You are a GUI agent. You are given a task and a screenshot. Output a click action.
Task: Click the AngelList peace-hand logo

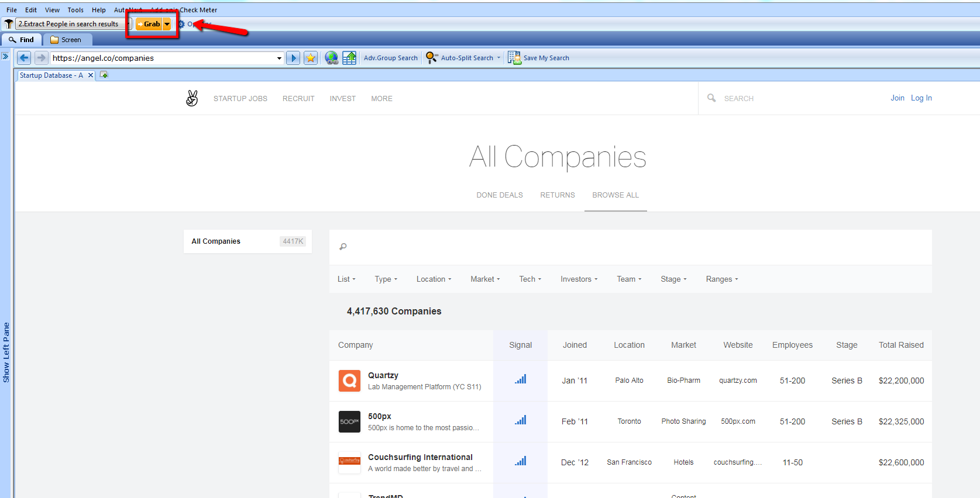(192, 98)
